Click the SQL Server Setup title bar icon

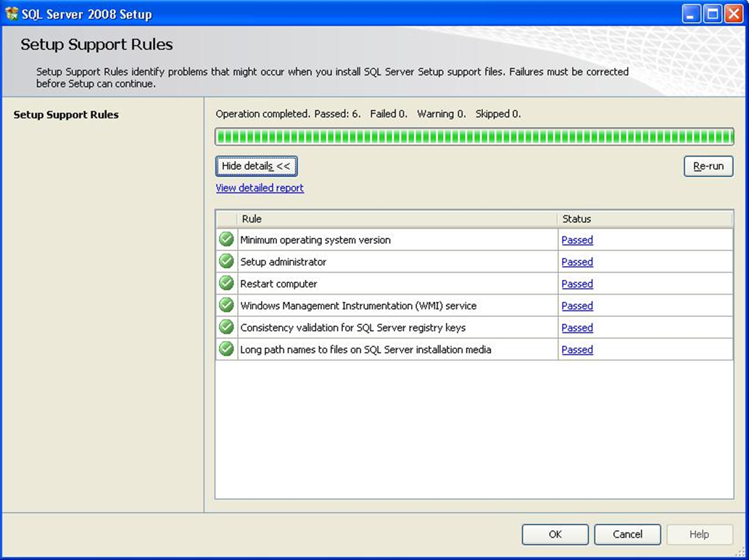click(12, 14)
